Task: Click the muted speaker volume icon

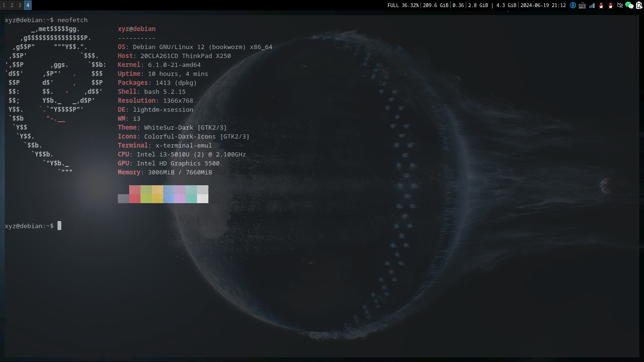Action: (620, 5)
